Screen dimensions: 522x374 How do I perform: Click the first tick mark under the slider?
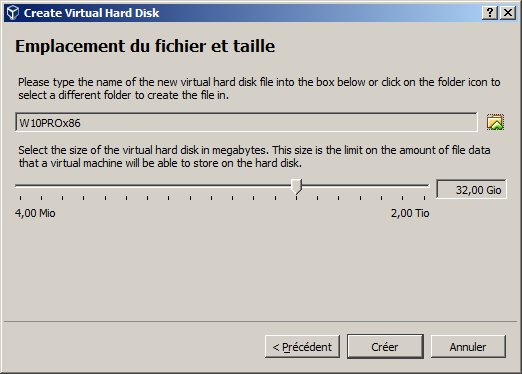pos(20,198)
